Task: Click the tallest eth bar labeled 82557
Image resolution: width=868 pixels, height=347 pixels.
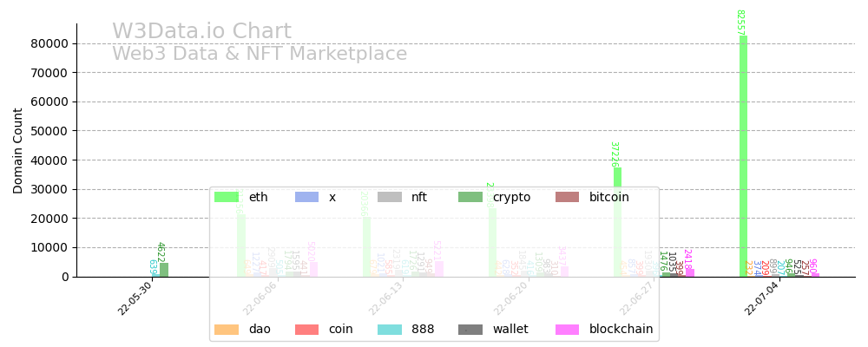Action: (743, 156)
